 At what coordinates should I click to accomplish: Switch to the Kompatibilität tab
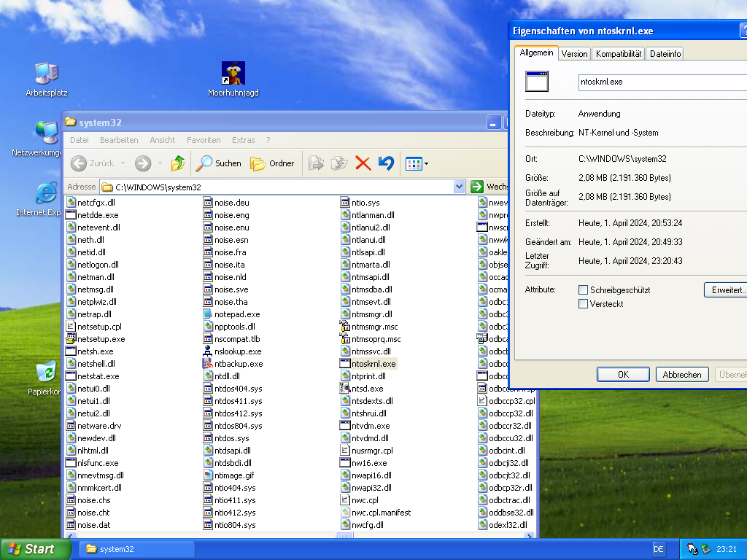[x=618, y=54]
